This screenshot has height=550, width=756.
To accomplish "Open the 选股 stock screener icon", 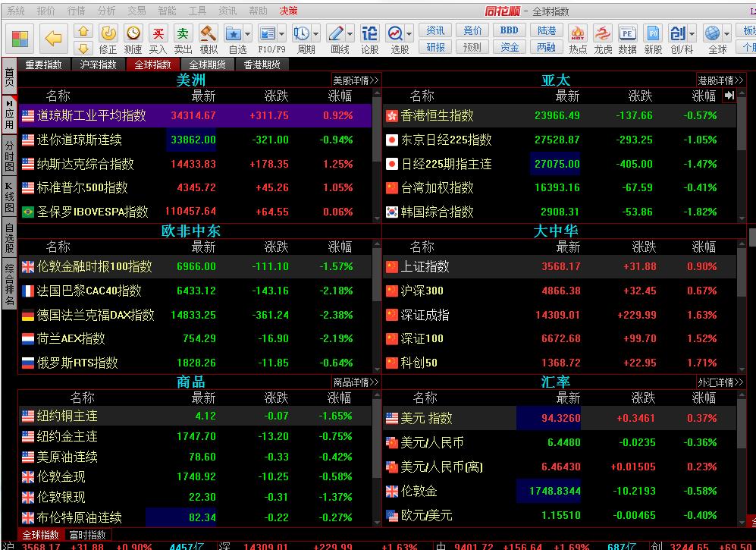I will [x=395, y=33].
